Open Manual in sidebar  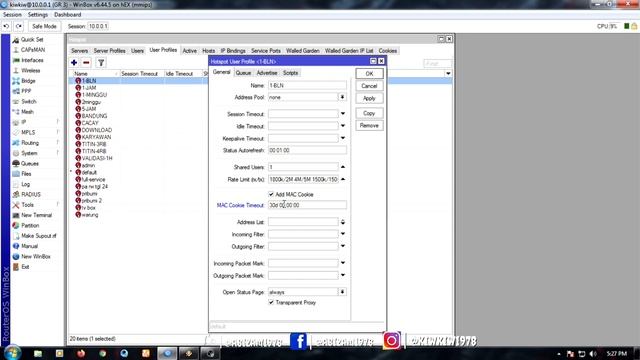click(29, 246)
